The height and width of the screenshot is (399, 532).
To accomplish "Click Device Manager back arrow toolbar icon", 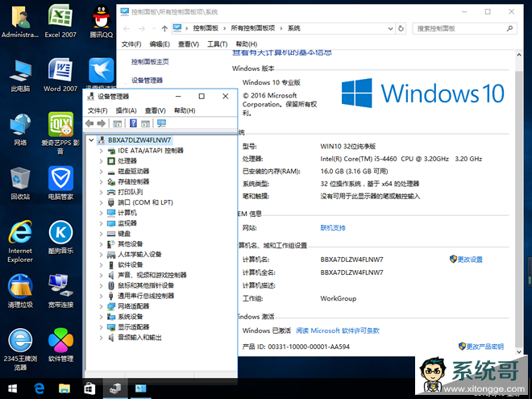I will (89, 123).
